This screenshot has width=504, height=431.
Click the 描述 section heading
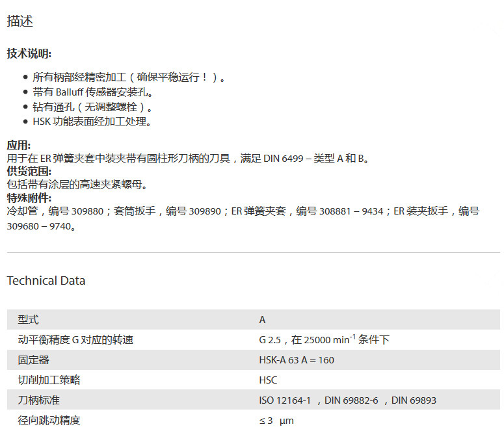[x=20, y=21]
